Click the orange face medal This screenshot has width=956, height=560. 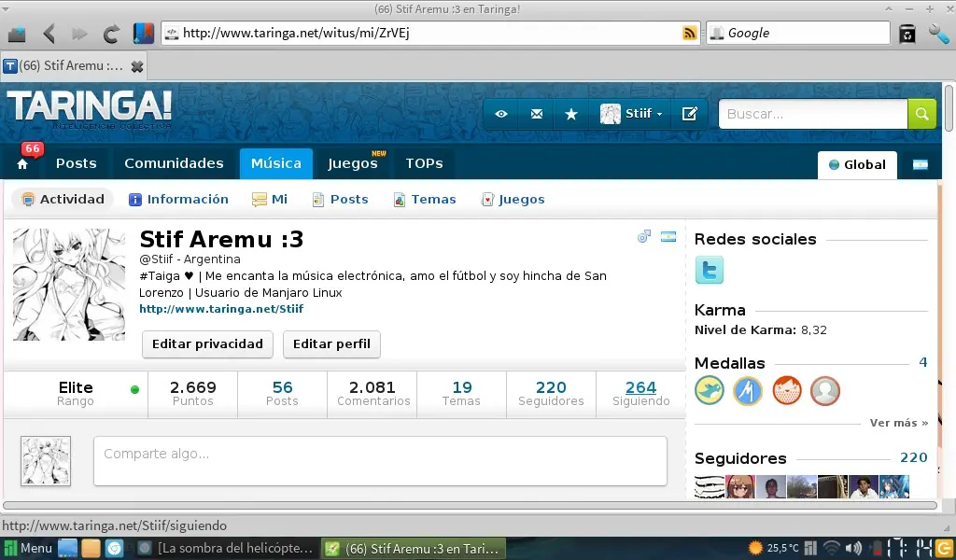[x=786, y=390]
